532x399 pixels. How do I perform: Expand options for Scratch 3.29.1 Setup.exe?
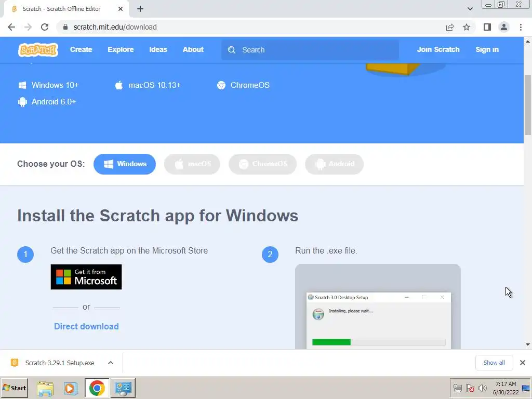110,363
